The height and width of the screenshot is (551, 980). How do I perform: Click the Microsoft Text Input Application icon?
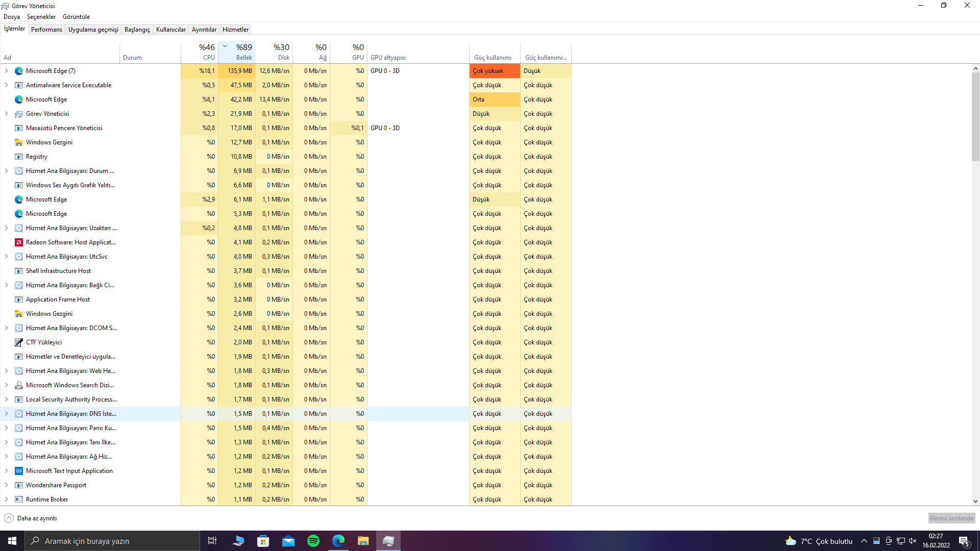tap(19, 471)
